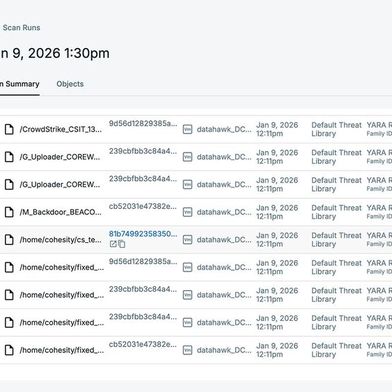
Task: Click the file icon in the fixed_ row with hash 9d56d12829385a
Action: [x=9, y=267]
